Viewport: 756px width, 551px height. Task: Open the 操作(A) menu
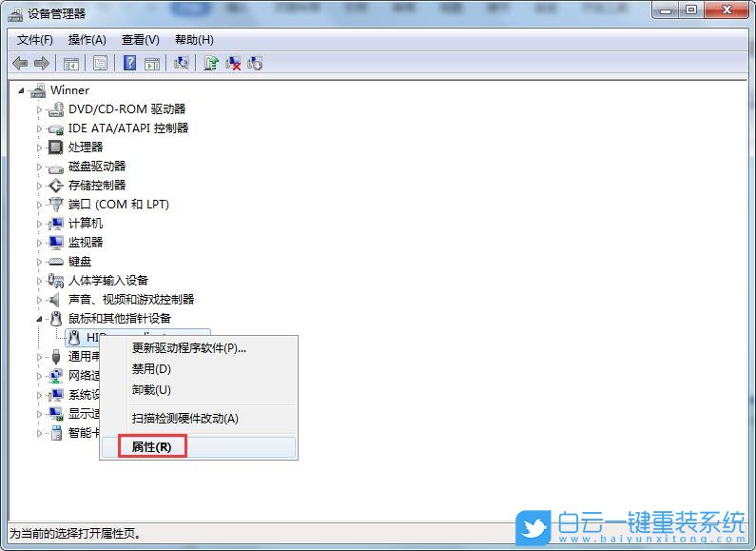[x=87, y=40]
